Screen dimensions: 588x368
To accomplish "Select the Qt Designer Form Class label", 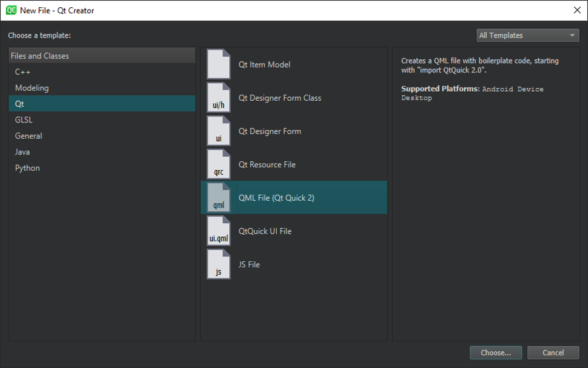I will tap(280, 98).
